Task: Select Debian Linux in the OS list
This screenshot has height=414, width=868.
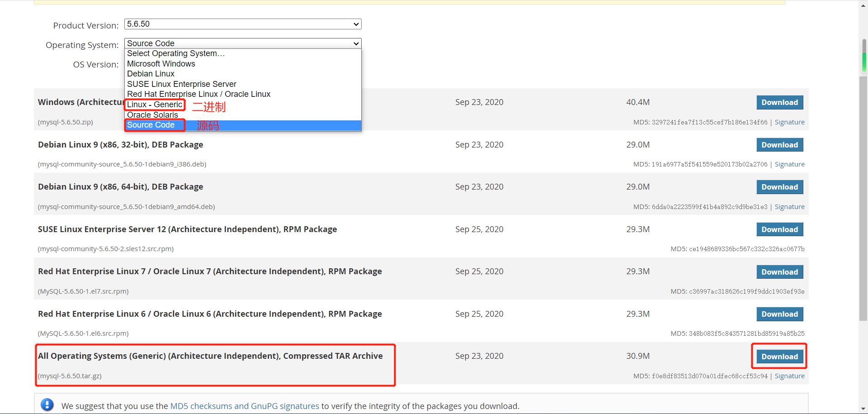Action: [x=243, y=74]
